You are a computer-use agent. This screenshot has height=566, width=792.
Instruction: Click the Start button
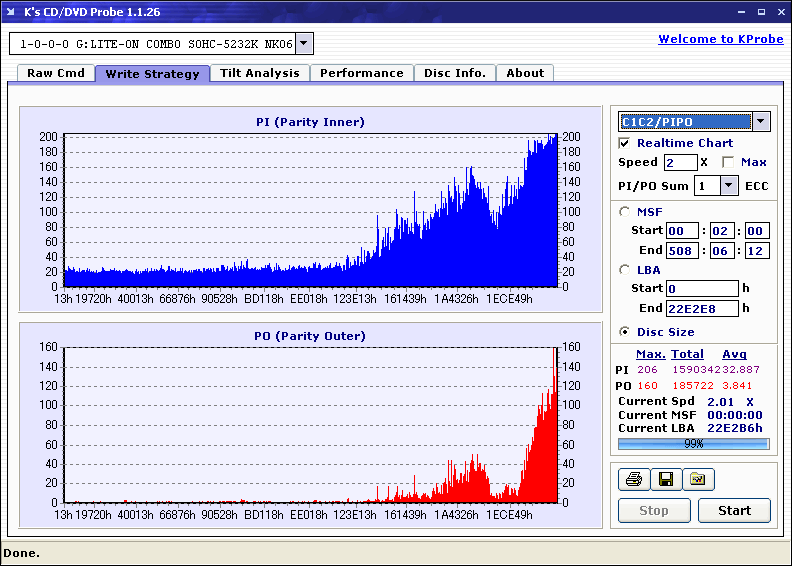(734, 510)
